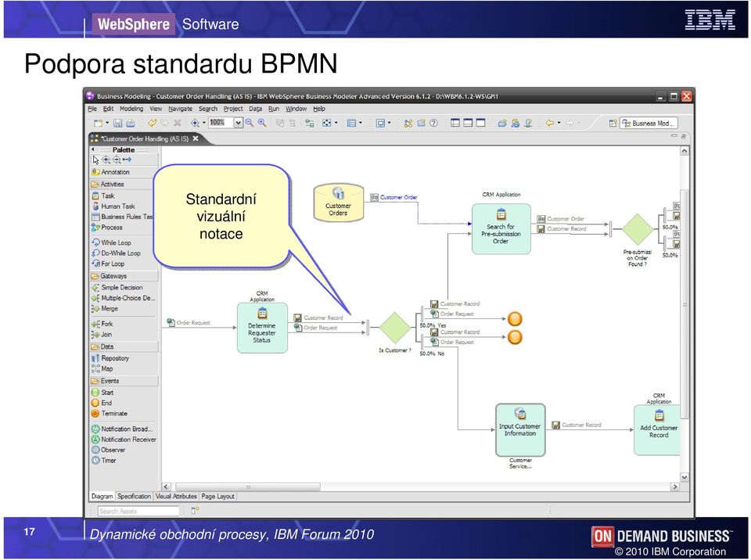Open the Window menu
This screenshot has height=560, width=751.
click(296, 109)
